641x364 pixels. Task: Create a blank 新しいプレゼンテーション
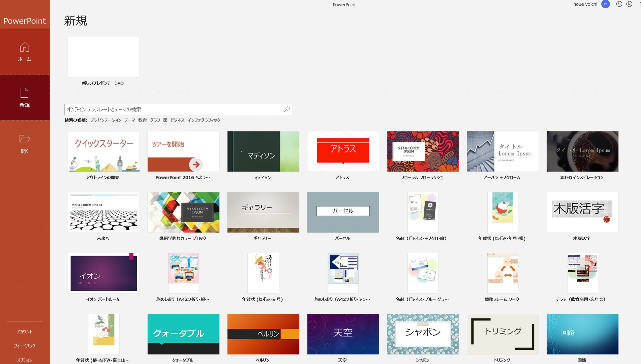(x=103, y=57)
